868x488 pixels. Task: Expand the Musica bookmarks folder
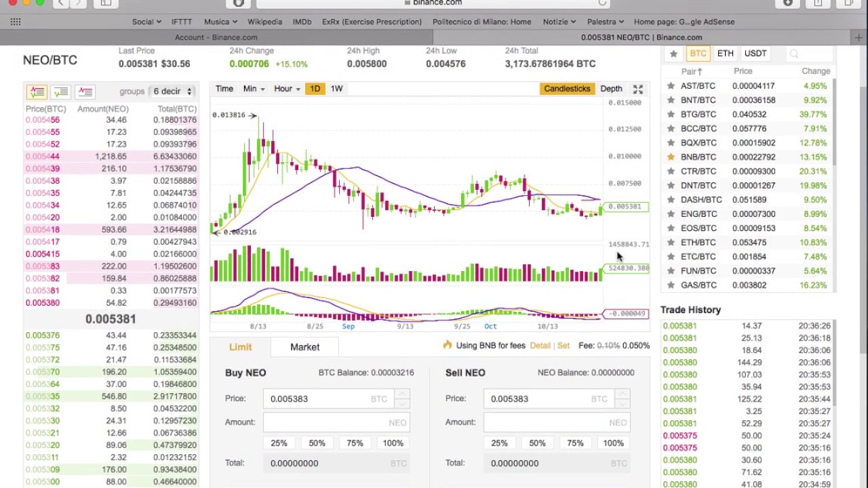pos(221,22)
